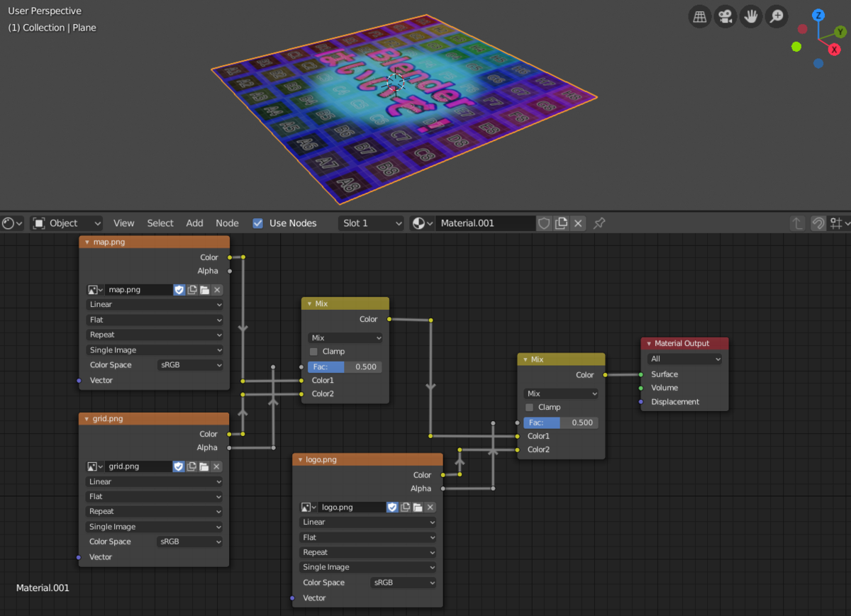Click the fake user shield for Material.001
This screenshot has height=616, width=851.
point(544,223)
